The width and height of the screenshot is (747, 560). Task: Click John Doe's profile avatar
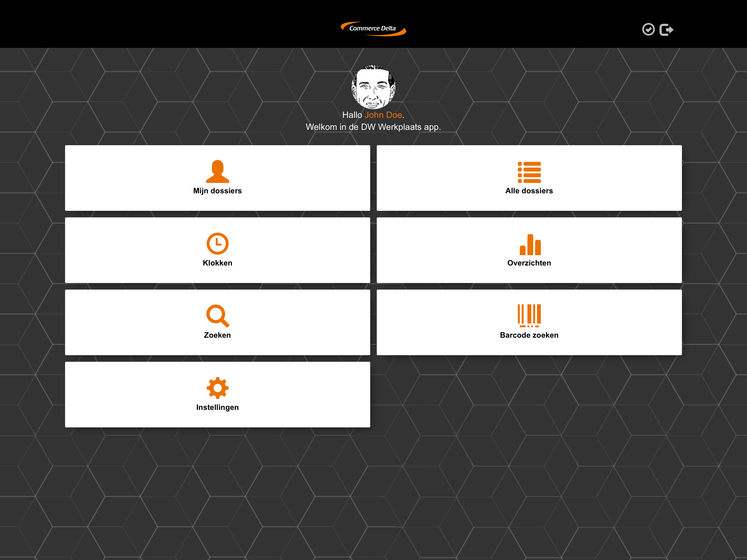click(x=373, y=87)
